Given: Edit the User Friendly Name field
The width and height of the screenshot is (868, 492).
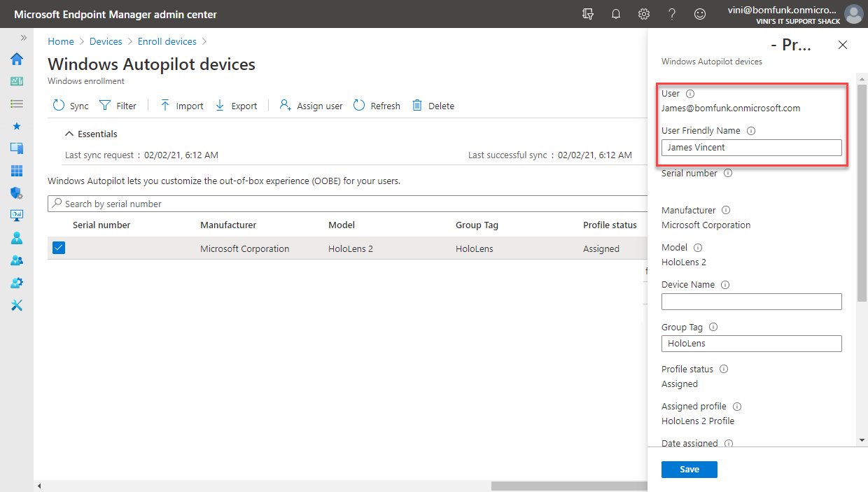Looking at the screenshot, I should 752,148.
